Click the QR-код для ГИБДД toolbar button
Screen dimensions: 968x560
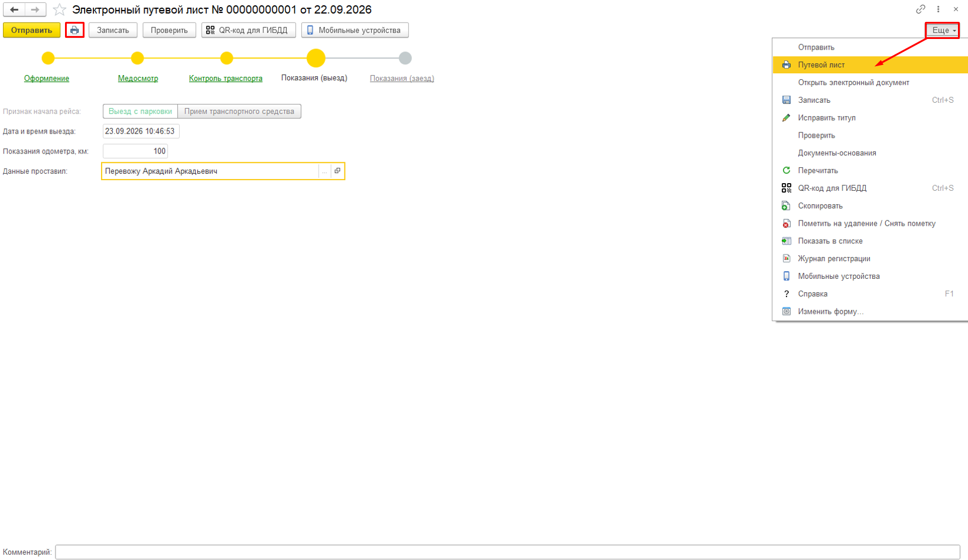pos(248,30)
